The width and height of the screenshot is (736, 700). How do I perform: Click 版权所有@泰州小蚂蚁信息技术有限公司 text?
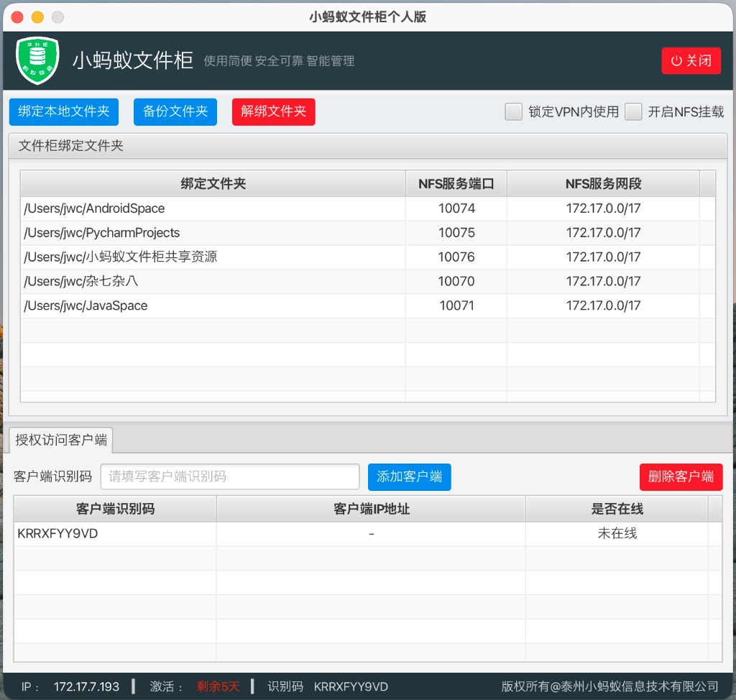(609, 687)
